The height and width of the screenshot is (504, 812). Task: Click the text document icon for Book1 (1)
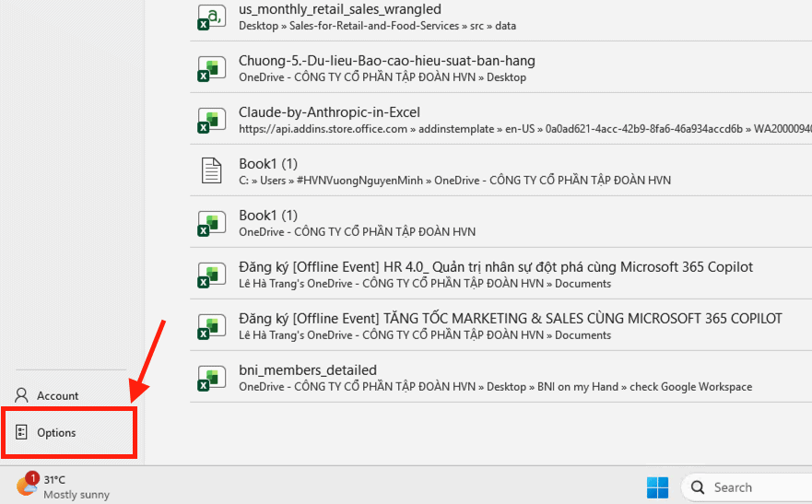212,170
